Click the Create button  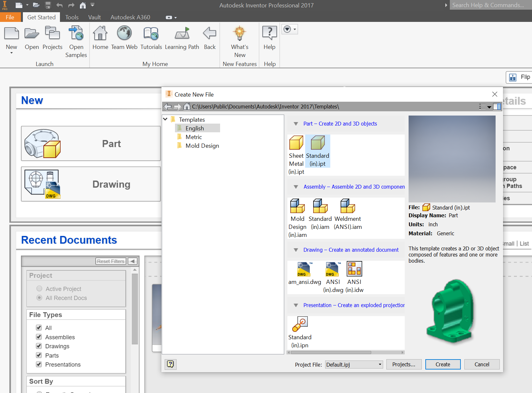[x=443, y=364]
